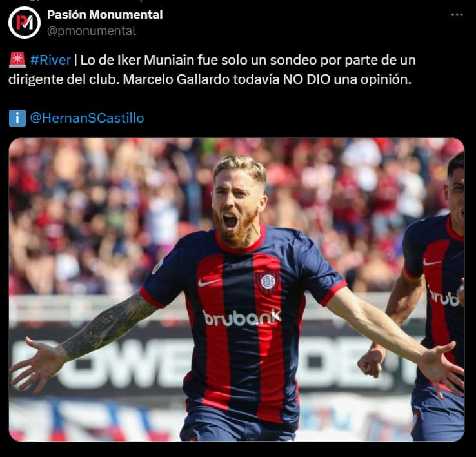Click the Nike swoosh on right player's jersey
The height and width of the screenshot is (457, 476).
tap(432, 262)
